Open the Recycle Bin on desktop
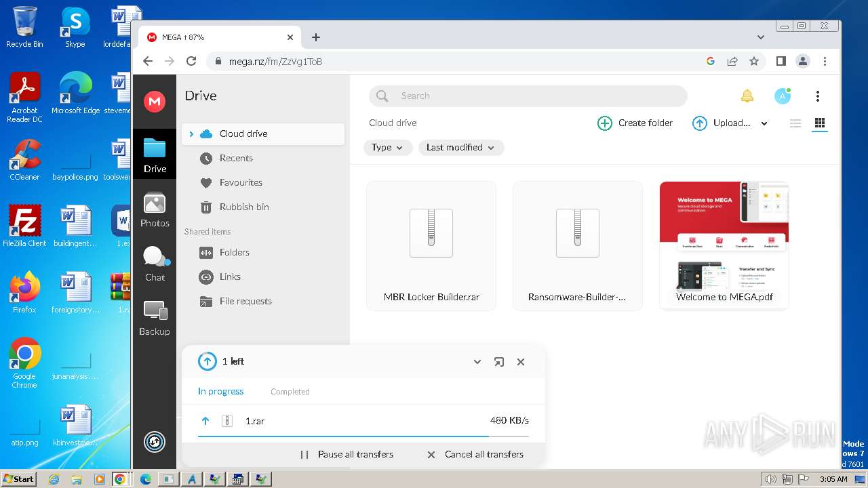The width and height of the screenshot is (868, 488). tap(24, 28)
